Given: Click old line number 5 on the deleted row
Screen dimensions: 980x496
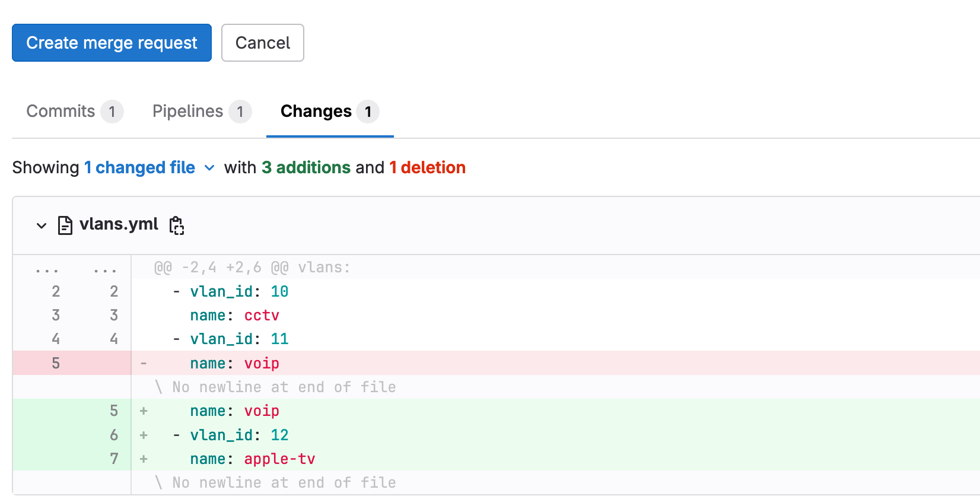Looking at the screenshot, I should coord(56,363).
